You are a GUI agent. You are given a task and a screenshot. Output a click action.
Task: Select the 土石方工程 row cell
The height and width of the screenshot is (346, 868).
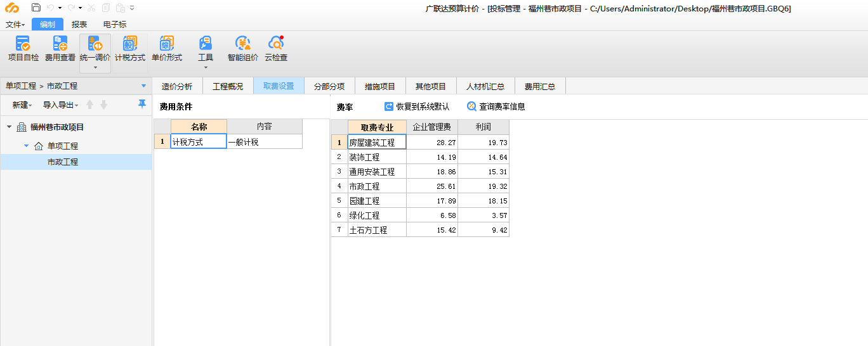(x=377, y=230)
